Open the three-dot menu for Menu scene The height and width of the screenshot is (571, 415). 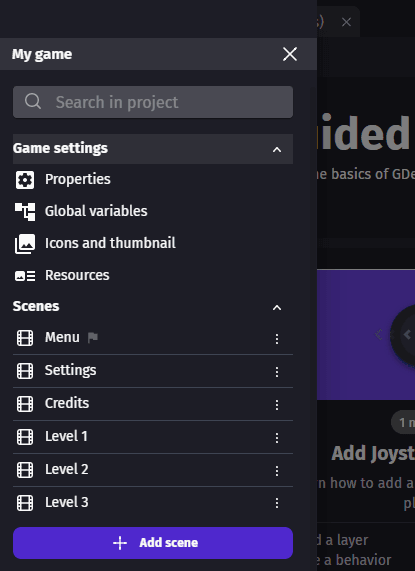277,339
